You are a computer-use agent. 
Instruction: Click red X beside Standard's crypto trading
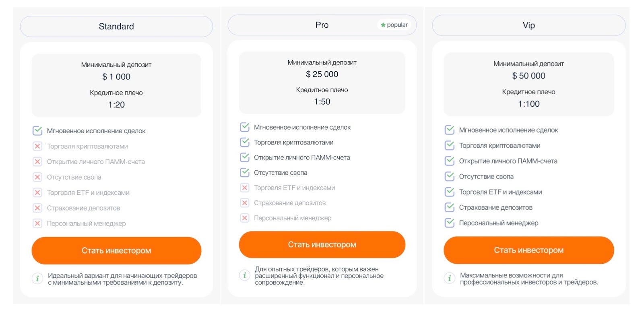[x=37, y=146]
